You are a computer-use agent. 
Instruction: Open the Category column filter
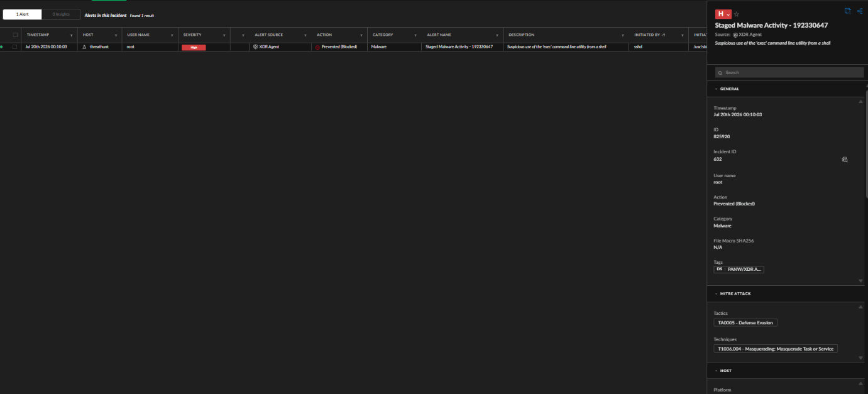[416, 35]
